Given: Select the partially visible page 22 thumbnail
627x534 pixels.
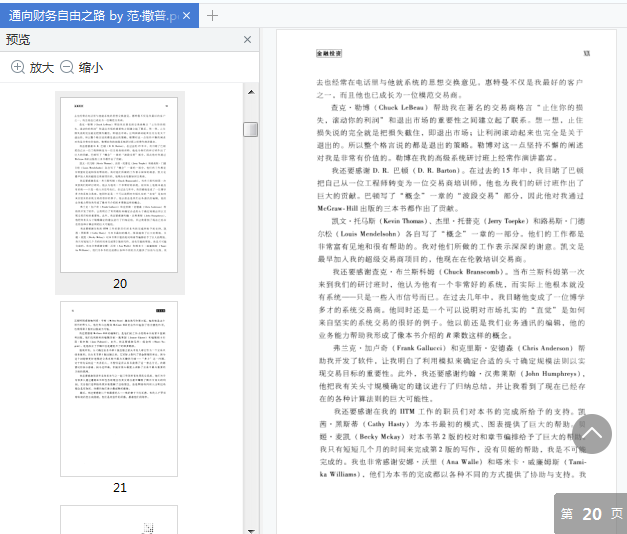Looking at the screenshot, I should coord(119,519).
